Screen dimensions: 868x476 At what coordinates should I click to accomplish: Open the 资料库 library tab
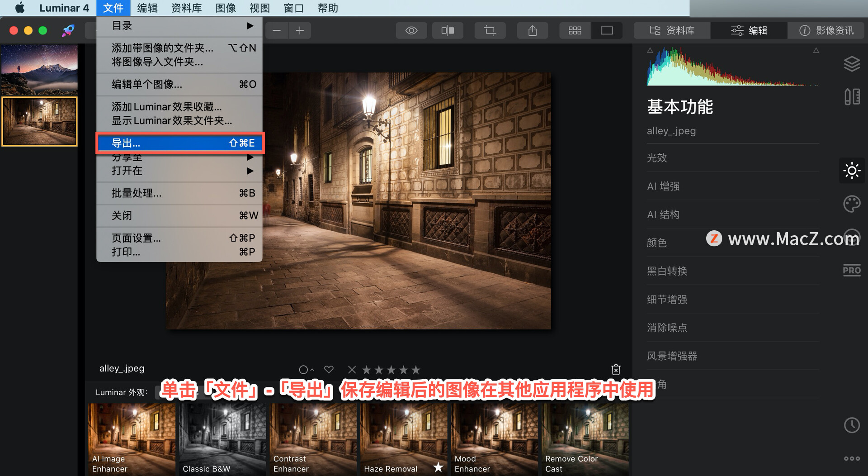coord(672,30)
